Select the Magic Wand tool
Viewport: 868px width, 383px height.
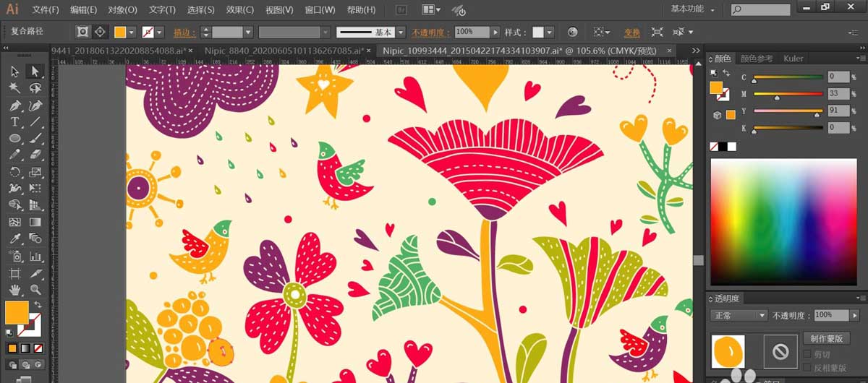click(x=14, y=87)
